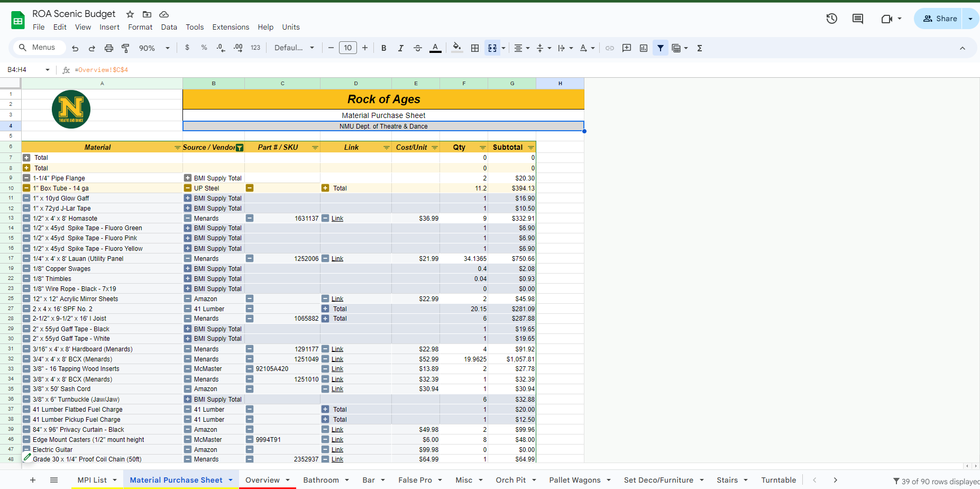Screen dimensions: 980x489
Task: Insert a chart
Action: (x=644, y=48)
